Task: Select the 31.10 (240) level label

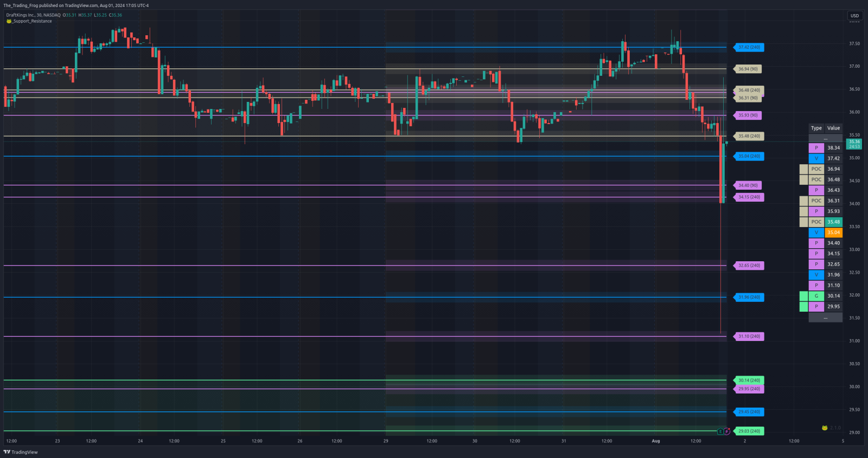Action: coord(749,337)
